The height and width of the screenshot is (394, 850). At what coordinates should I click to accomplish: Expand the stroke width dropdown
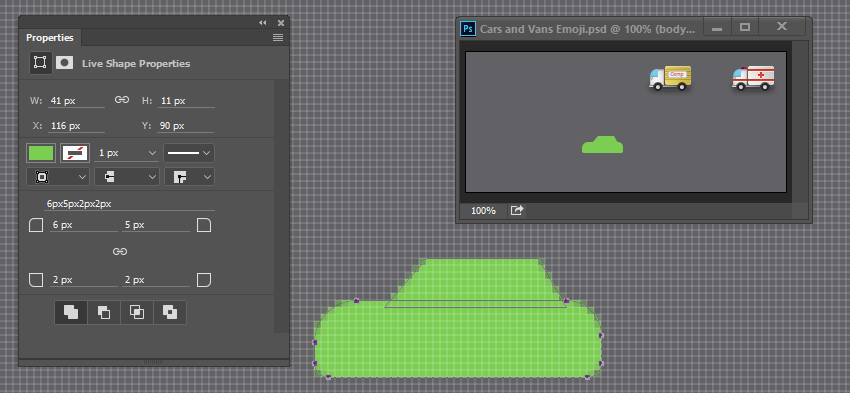click(127, 153)
